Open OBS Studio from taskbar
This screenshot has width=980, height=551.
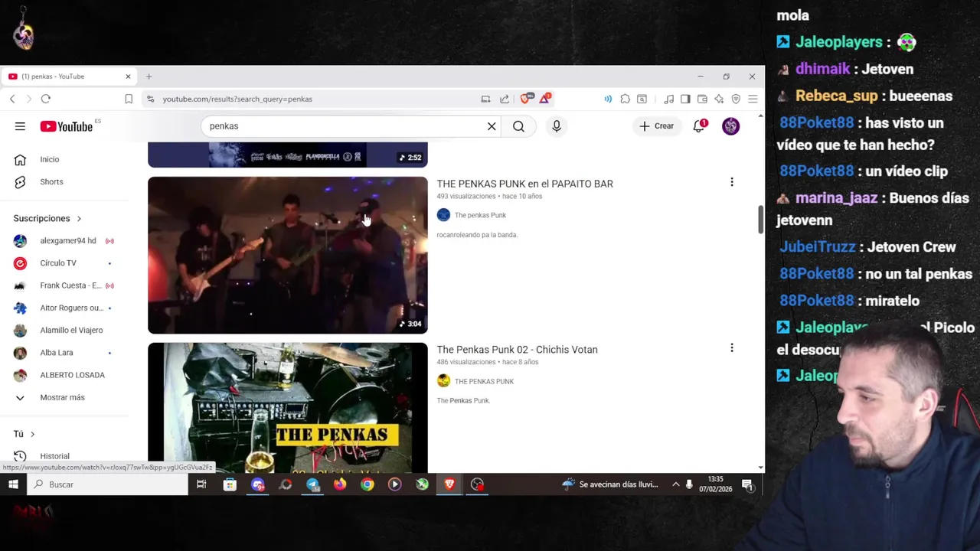tap(477, 484)
